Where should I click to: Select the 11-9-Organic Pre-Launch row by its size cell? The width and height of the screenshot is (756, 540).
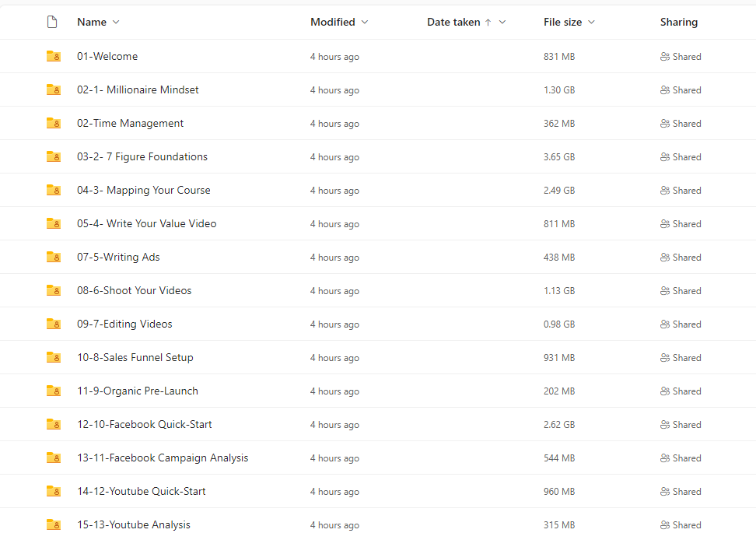tap(559, 391)
